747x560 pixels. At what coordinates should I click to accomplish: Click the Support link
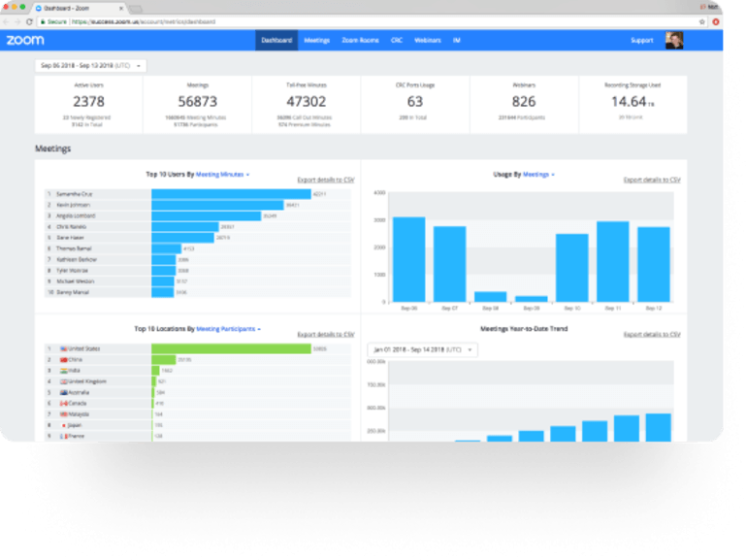coord(641,40)
